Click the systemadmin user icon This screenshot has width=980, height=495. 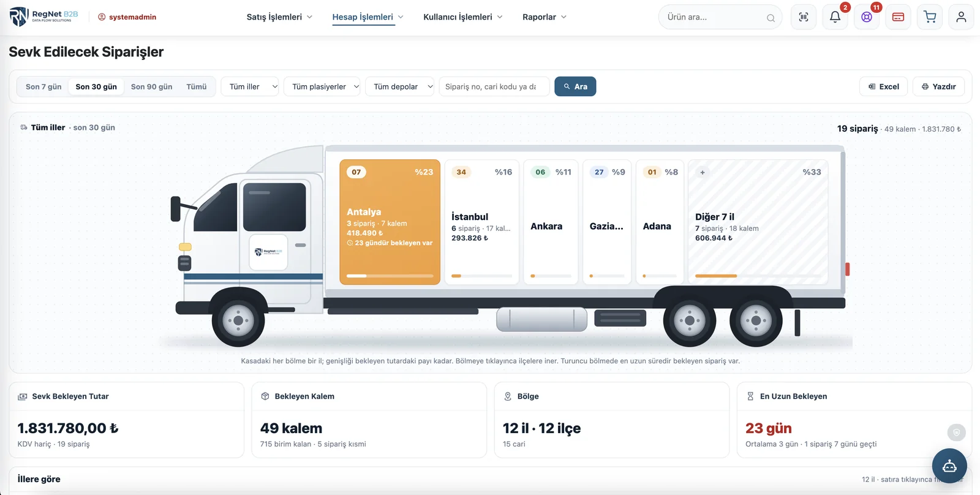click(x=102, y=17)
